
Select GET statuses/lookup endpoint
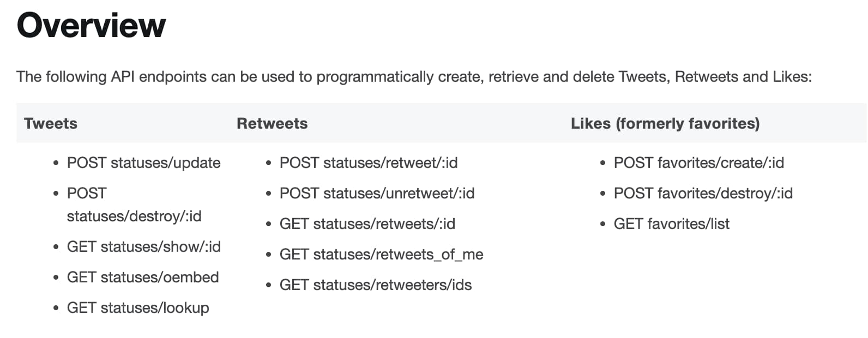pos(138,308)
